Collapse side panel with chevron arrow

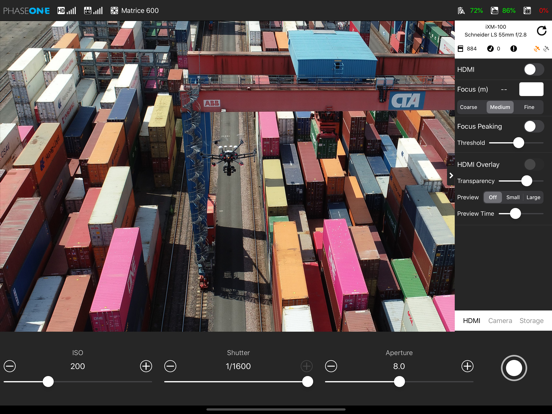click(451, 175)
